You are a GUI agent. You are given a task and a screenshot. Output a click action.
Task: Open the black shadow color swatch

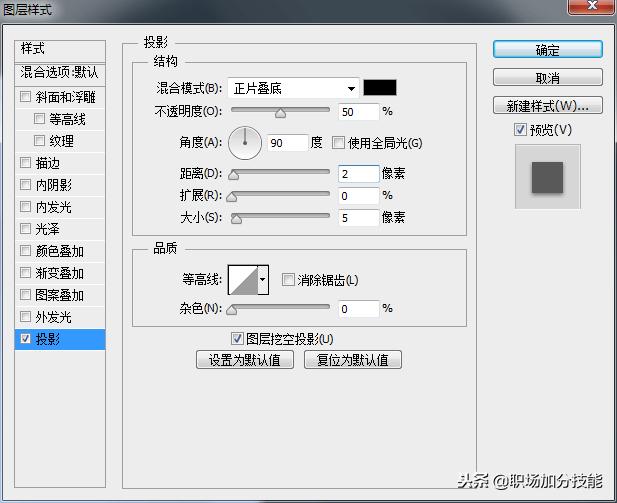[380, 88]
